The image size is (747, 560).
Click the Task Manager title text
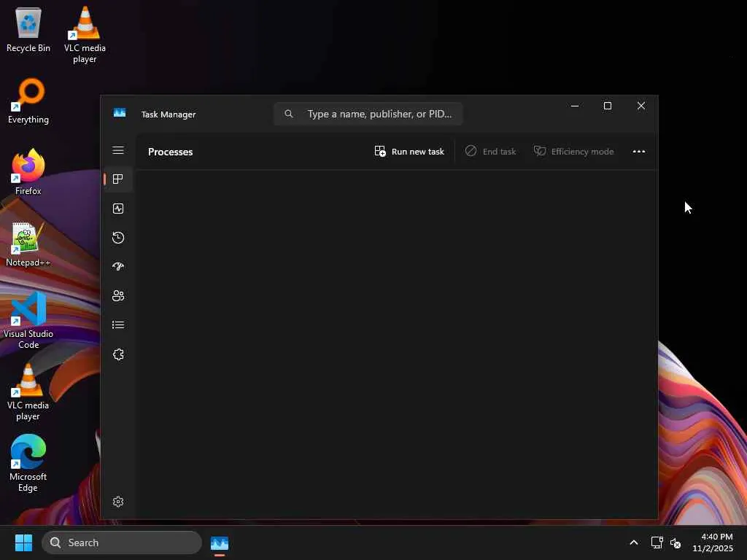(169, 114)
